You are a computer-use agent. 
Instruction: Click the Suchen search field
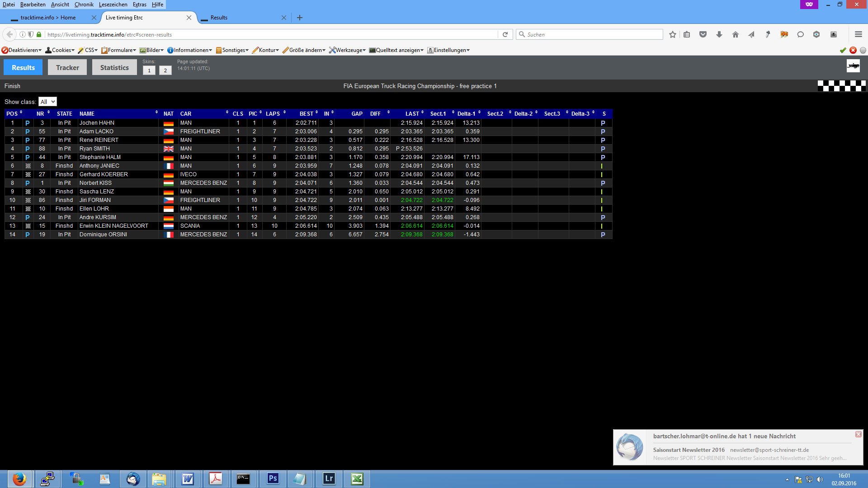point(590,34)
